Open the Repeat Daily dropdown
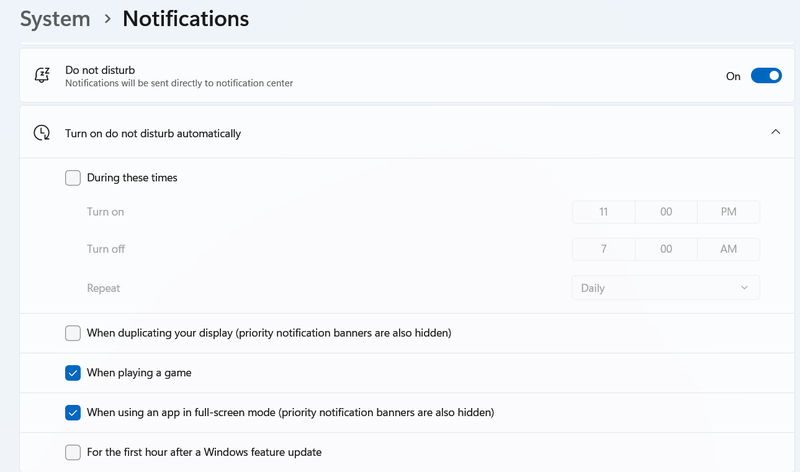The width and height of the screenshot is (800, 472). click(665, 288)
